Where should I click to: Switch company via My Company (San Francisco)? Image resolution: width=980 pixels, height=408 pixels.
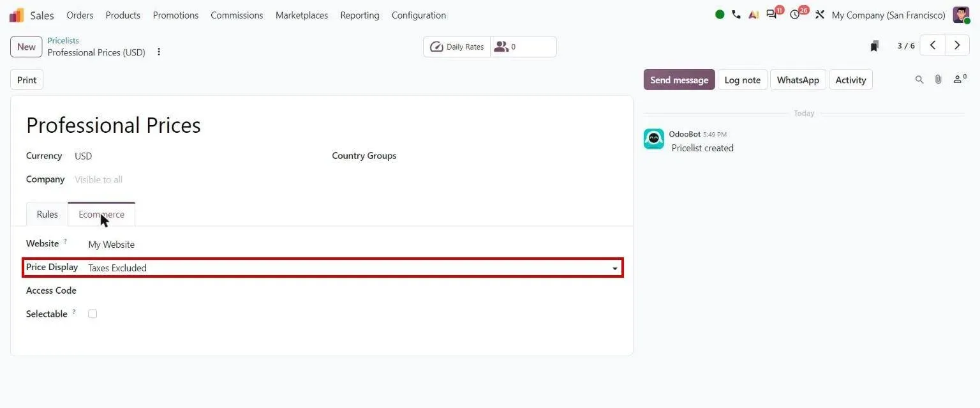(888, 15)
